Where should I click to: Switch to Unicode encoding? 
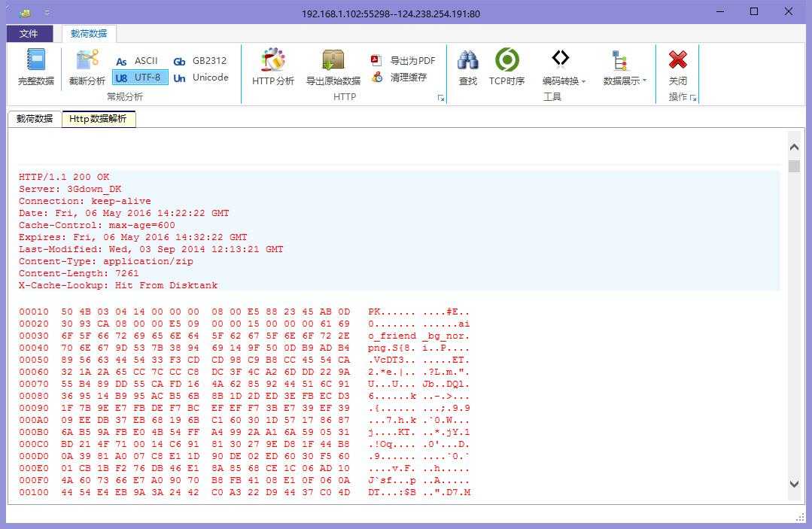(200, 78)
